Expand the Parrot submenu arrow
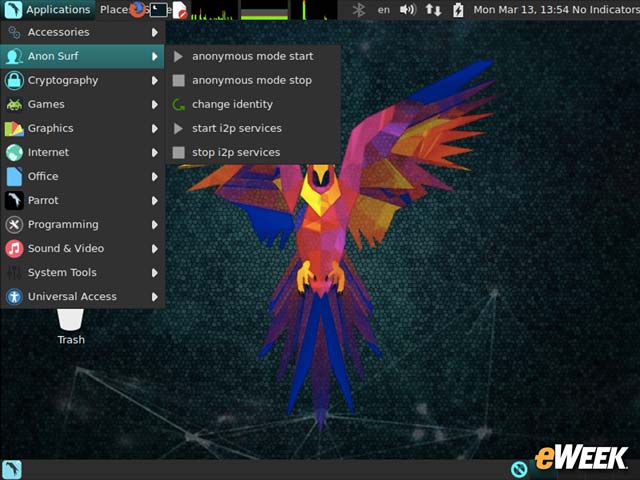The image size is (640, 480). pos(155,200)
